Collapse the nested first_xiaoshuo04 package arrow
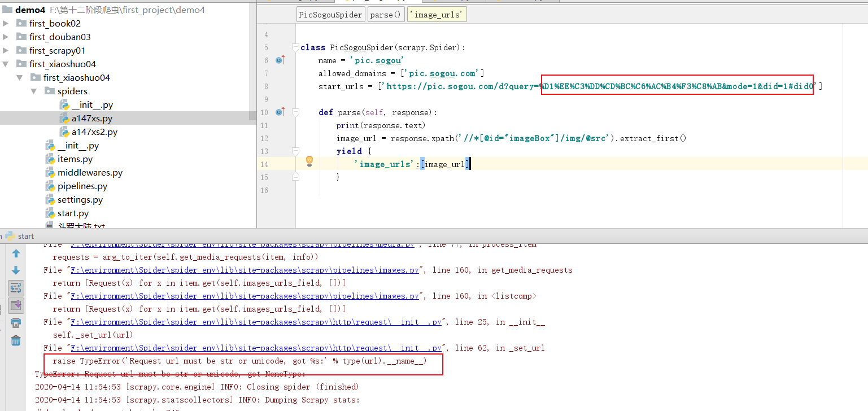 (x=20, y=77)
